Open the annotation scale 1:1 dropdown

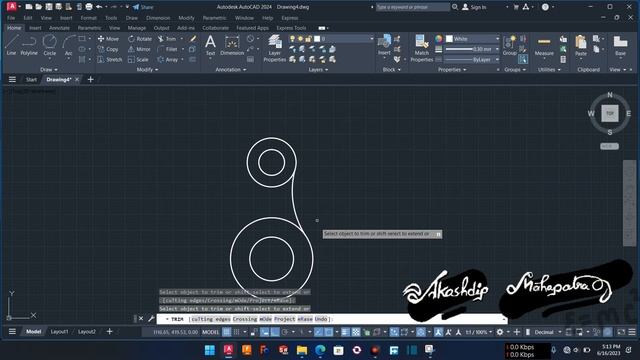479,332
